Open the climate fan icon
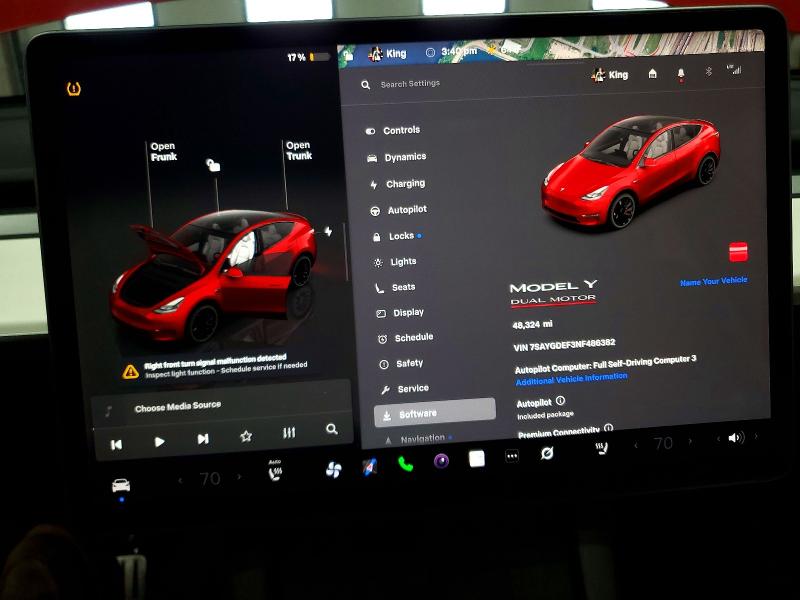This screenshot has height=600, width=800. (x=334, y=469)
